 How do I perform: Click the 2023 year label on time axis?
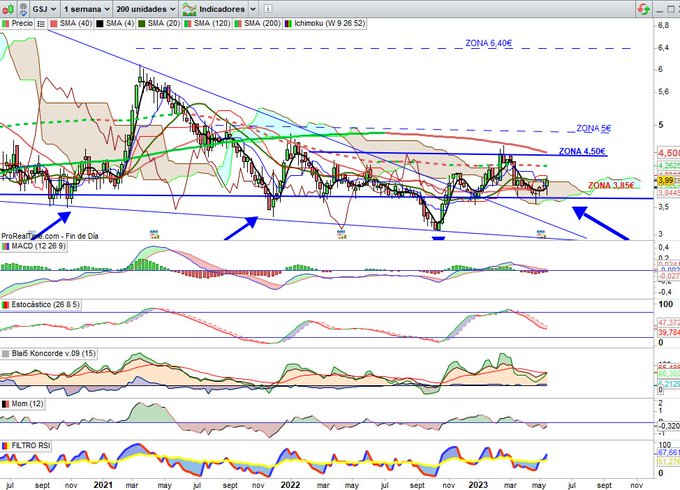(477, 485)
